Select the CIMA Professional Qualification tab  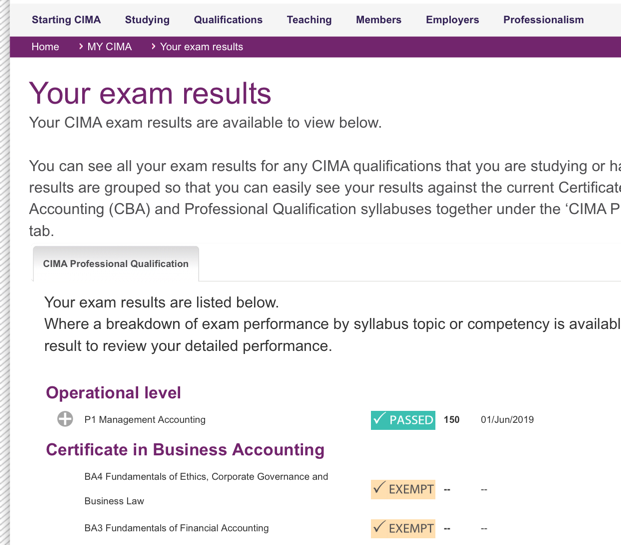click(x=116, y=264)
